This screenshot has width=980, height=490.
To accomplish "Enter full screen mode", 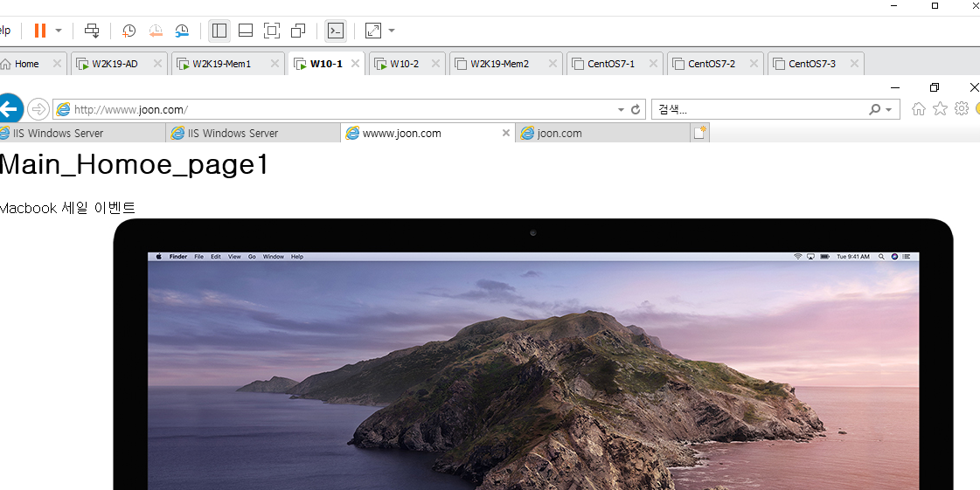I will click(x=272, y=31).
